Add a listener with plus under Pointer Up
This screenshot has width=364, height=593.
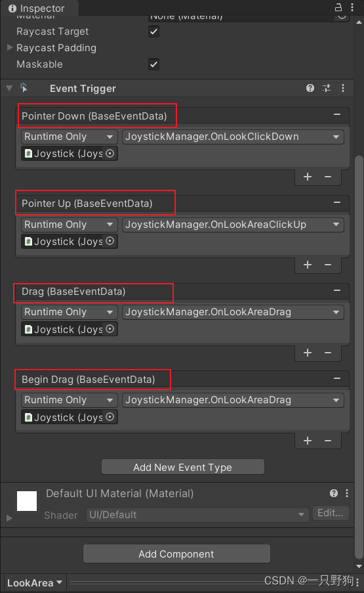point(308,265)
